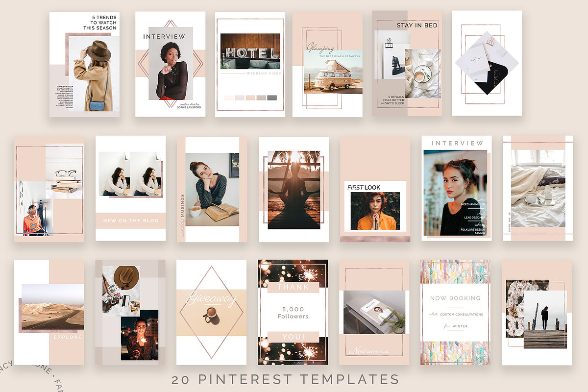
Task: Open the stationery diamond frame template
Action: point(487,64)
